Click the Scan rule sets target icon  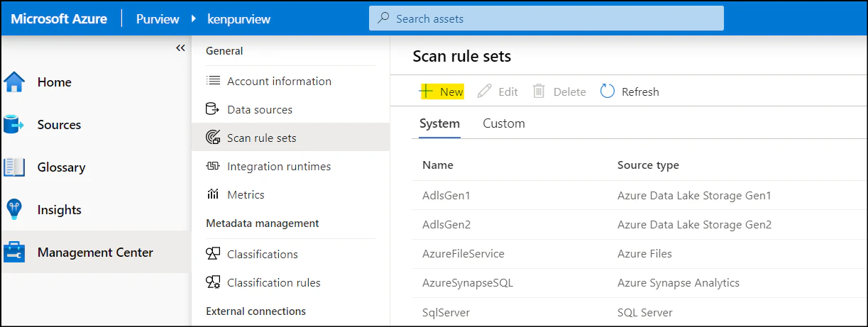213,138
